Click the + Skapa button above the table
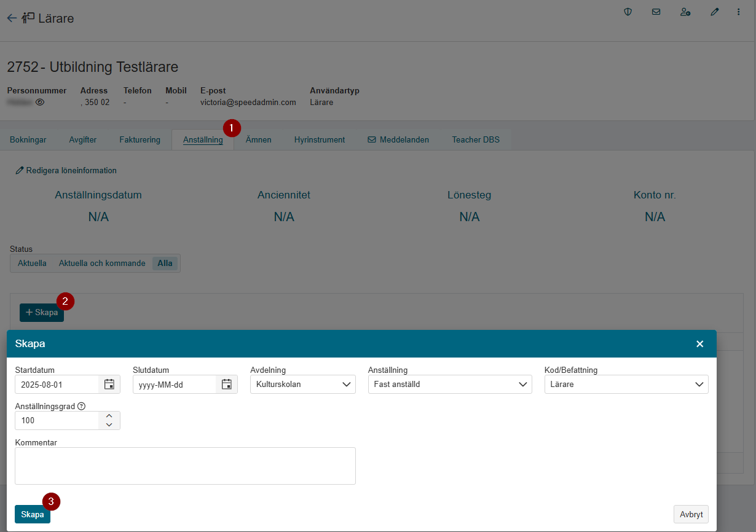Image resolution: width=756 pixels, height=532 pixels. 42,313
